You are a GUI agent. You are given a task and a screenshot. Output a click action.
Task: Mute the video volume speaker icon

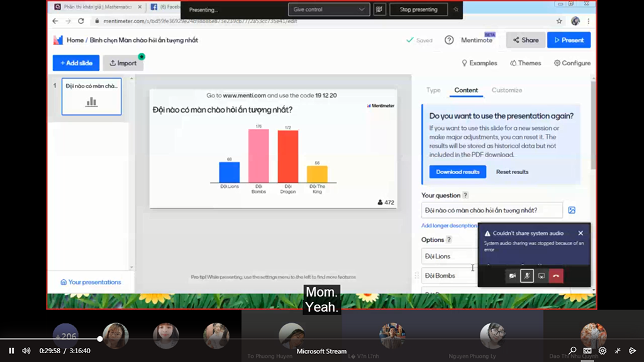26,351
